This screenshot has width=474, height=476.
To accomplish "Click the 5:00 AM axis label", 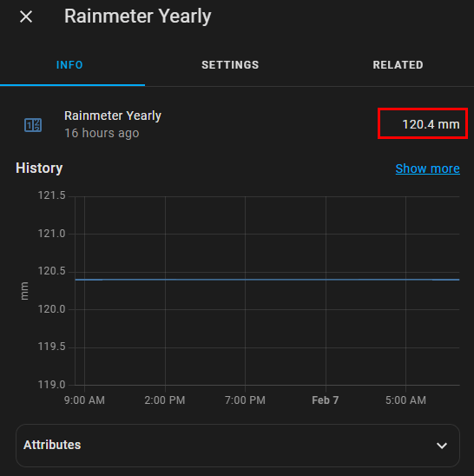I will click(405, 400).
